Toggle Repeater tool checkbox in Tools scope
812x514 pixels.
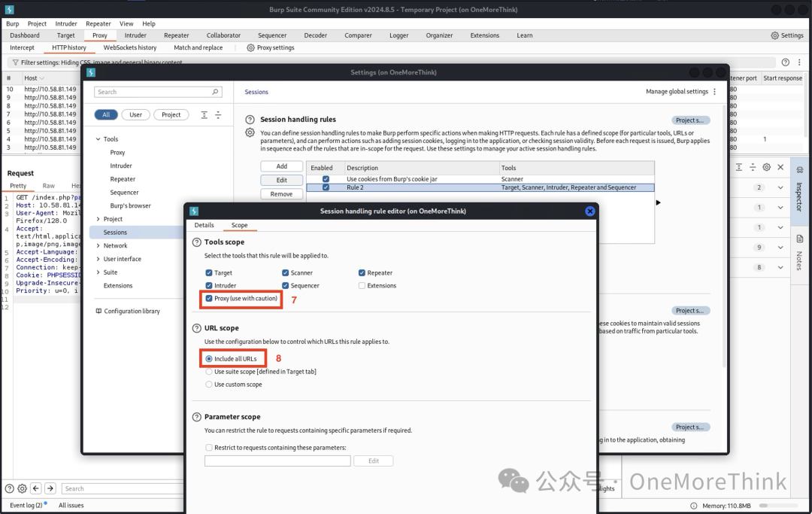coord(362,272)
